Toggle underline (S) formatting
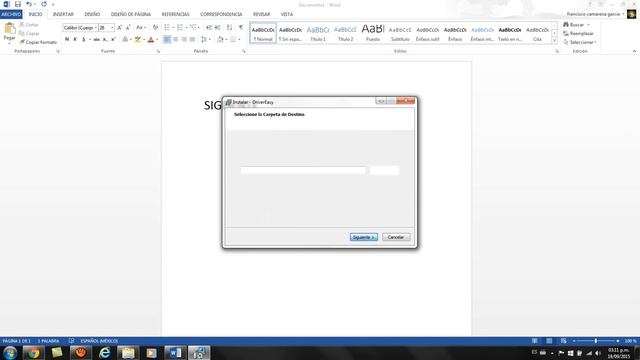This screenshot has width=640, height=360. pos(84,40)
